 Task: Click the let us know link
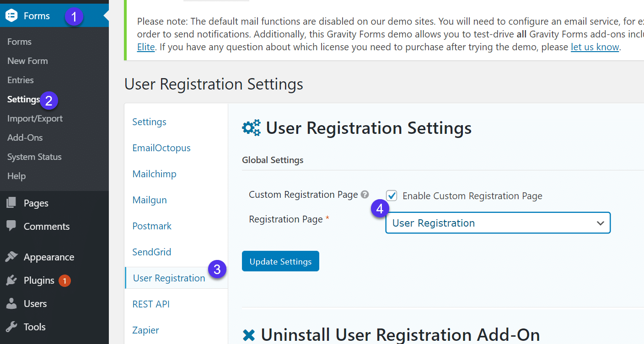click(x=595, y=47)
